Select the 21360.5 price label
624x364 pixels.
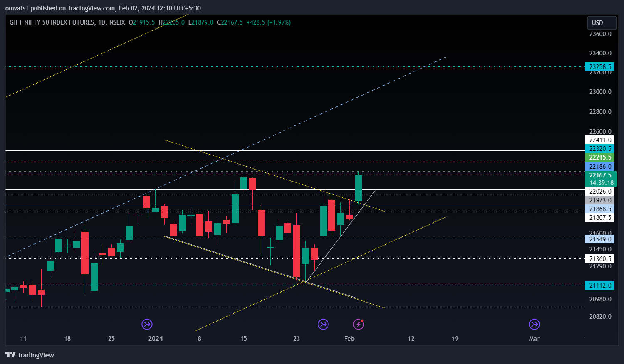tap(600, 259)
